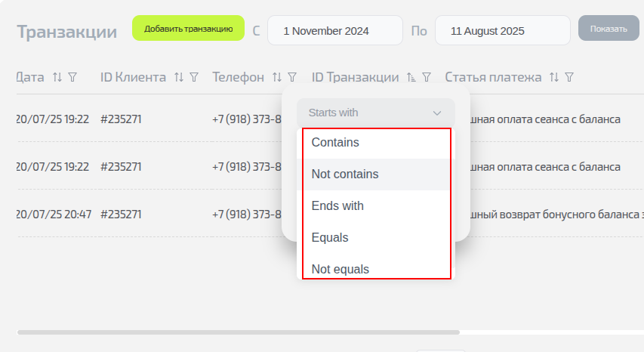Image resolution: width=644 pixels, height=352 pixels.
Task: Pick Equals from the filter list
Action: pos(330,237)
